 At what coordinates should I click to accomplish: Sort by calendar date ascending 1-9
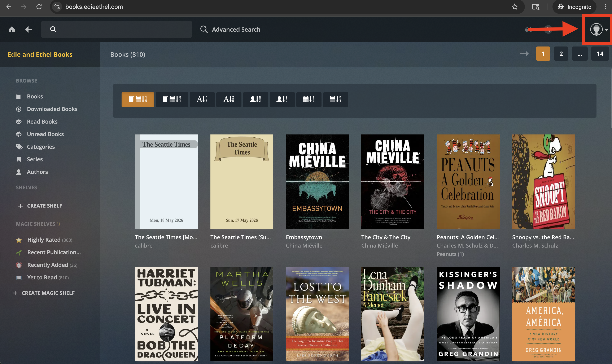tap(309, 99)
